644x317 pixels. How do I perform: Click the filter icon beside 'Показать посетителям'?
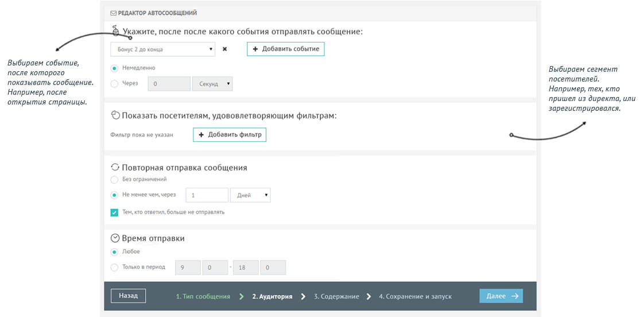coord(115,115)
